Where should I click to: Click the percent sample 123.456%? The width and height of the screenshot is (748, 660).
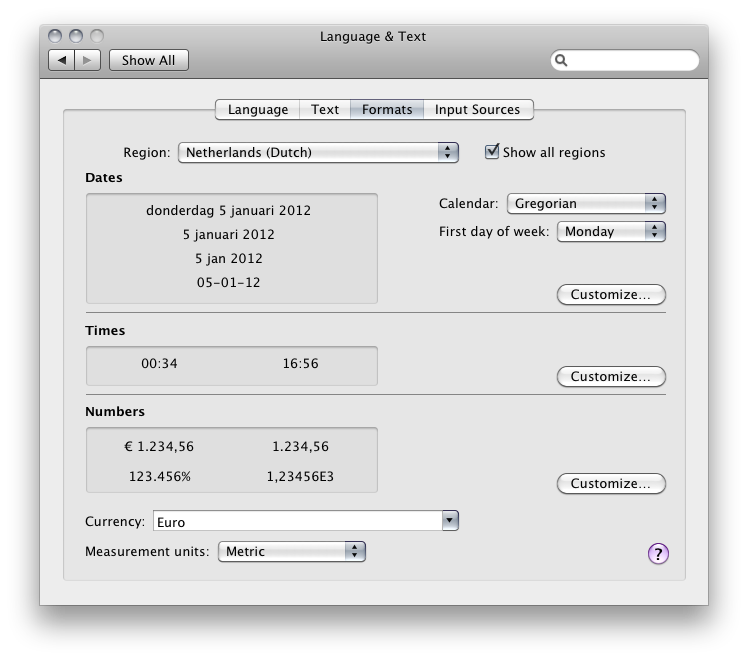click(160, 476)
